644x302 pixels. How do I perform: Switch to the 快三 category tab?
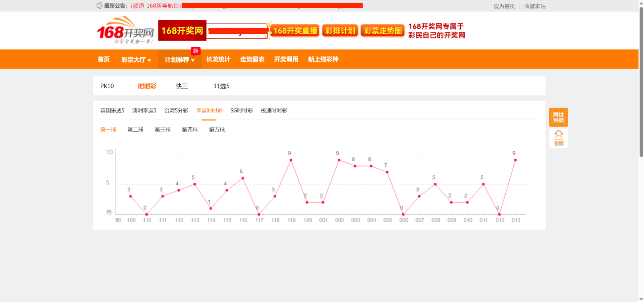182,86
